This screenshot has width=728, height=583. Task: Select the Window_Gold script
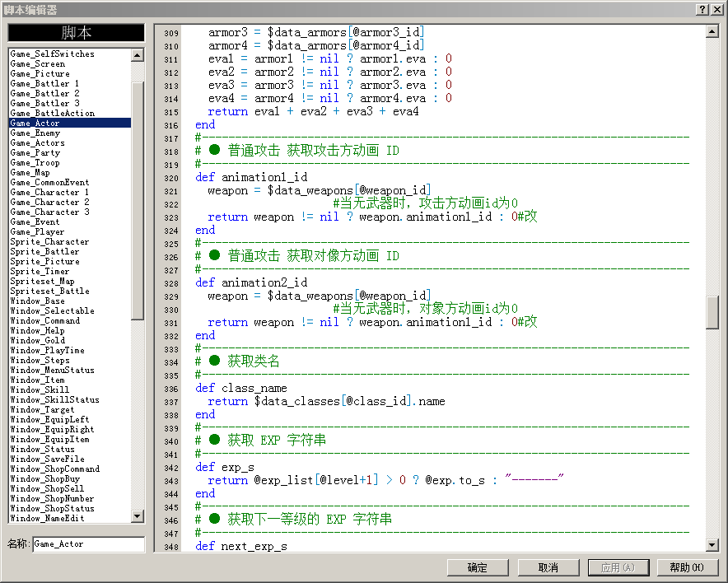70,340
